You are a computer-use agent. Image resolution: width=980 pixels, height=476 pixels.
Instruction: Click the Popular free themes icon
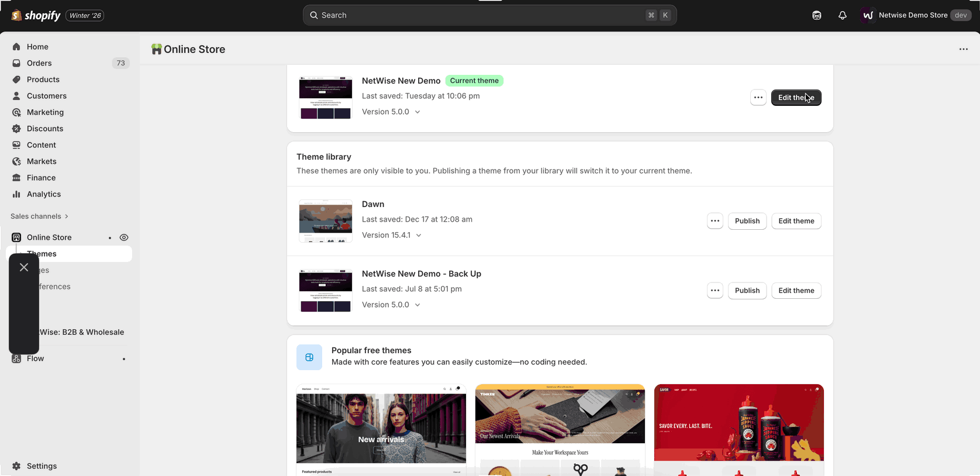click(x=309, y=357)
